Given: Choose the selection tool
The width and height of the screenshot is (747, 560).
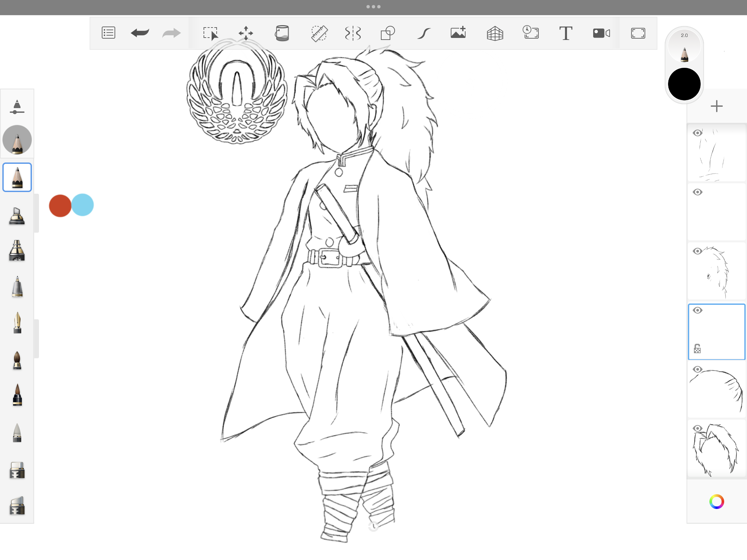Looking at the screenshot, I should 210,33.
